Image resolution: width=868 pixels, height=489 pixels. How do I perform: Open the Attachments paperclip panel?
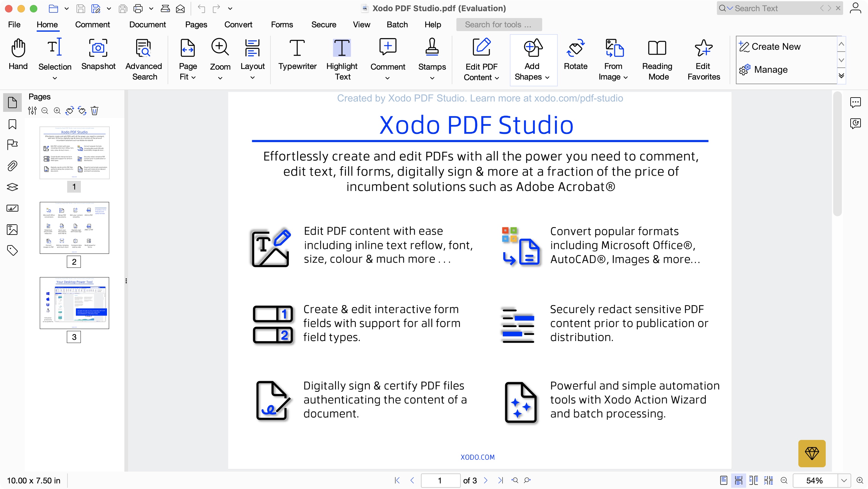(12, 166)
